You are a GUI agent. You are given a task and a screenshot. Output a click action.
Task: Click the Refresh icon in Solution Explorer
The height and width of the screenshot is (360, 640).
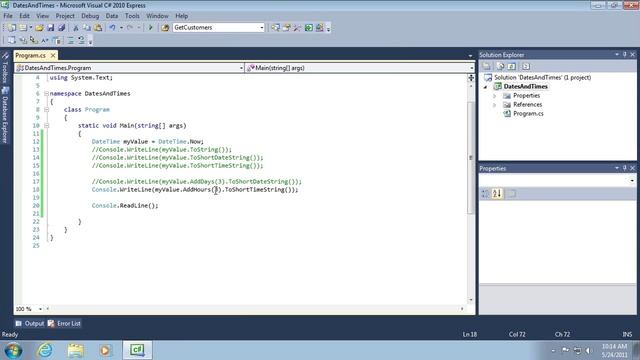click(x=512, y=66)
